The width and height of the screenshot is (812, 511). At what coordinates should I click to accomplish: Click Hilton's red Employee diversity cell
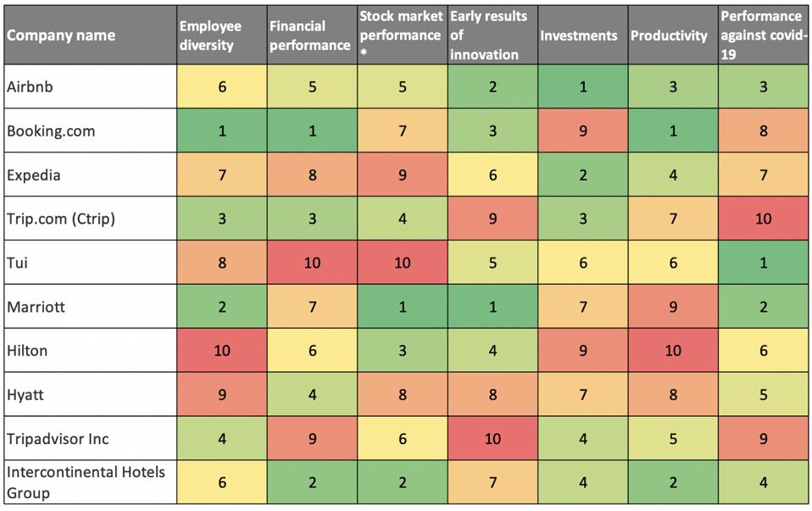222,351
